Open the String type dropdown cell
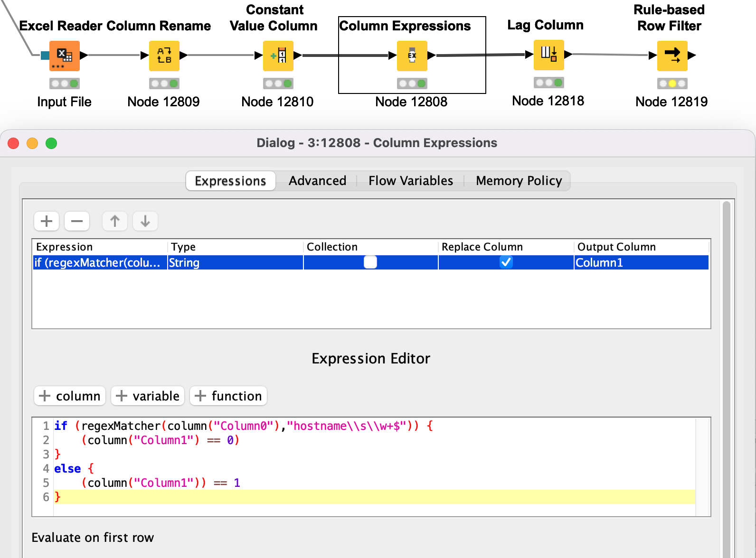 point(235,262)
